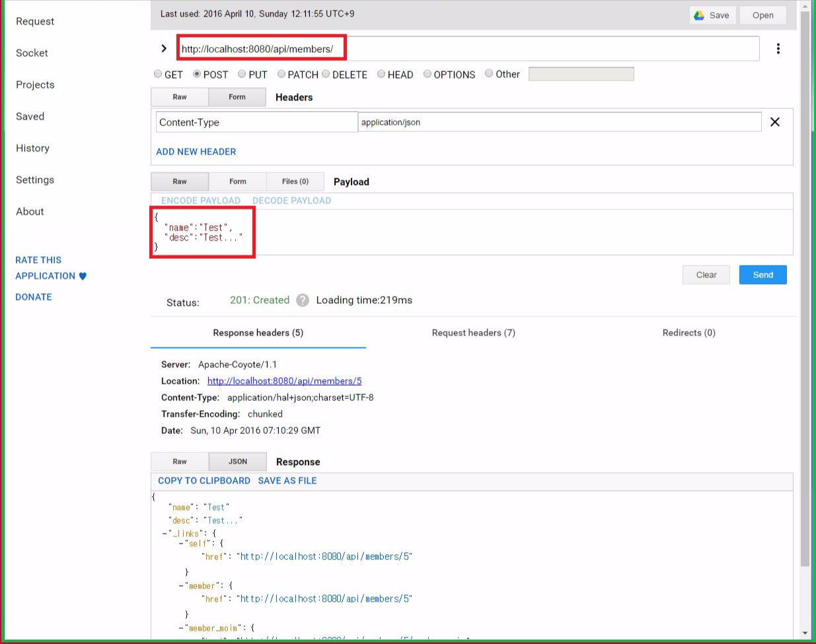Click the DONATE link

point(34,297)
